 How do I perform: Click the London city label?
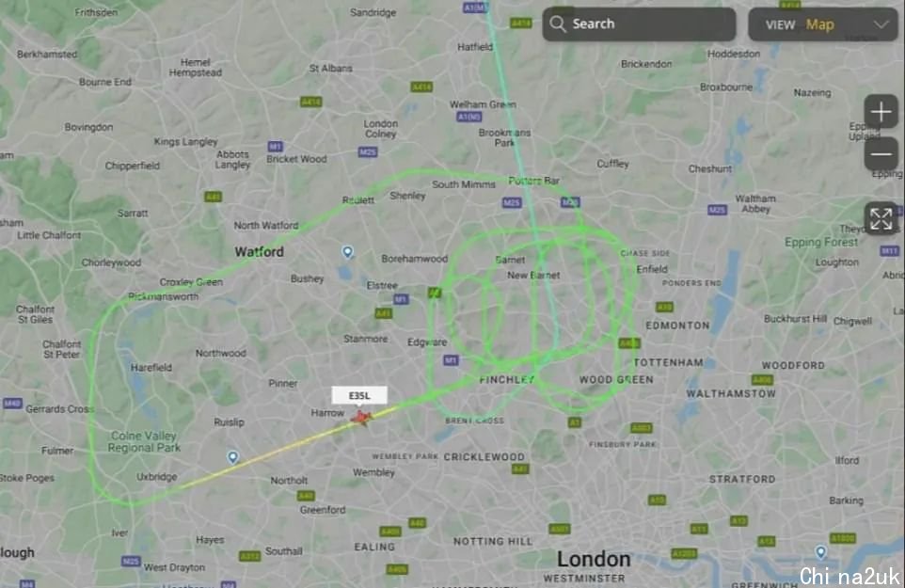(x=594, y=559)
